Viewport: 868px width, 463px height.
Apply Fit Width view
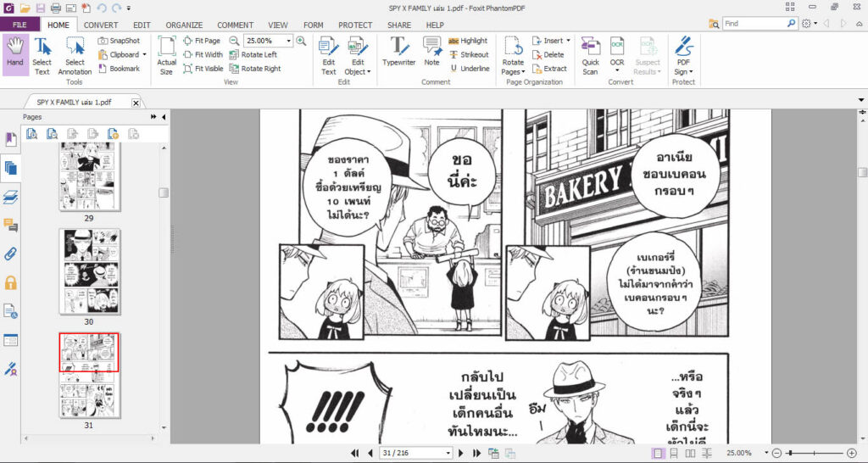tap(203, 54)
